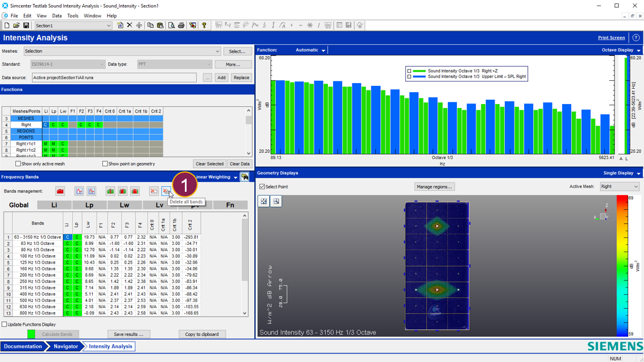The height and width of the screenshot is (362, 644).
Task: Click the Open folder toolbar icon
Action: [16, 25]
